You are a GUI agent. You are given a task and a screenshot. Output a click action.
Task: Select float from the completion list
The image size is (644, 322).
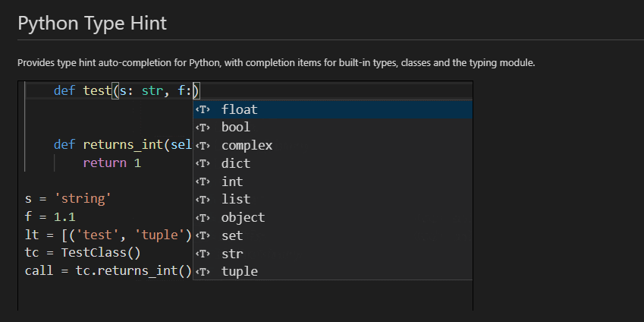pos(240,109)
